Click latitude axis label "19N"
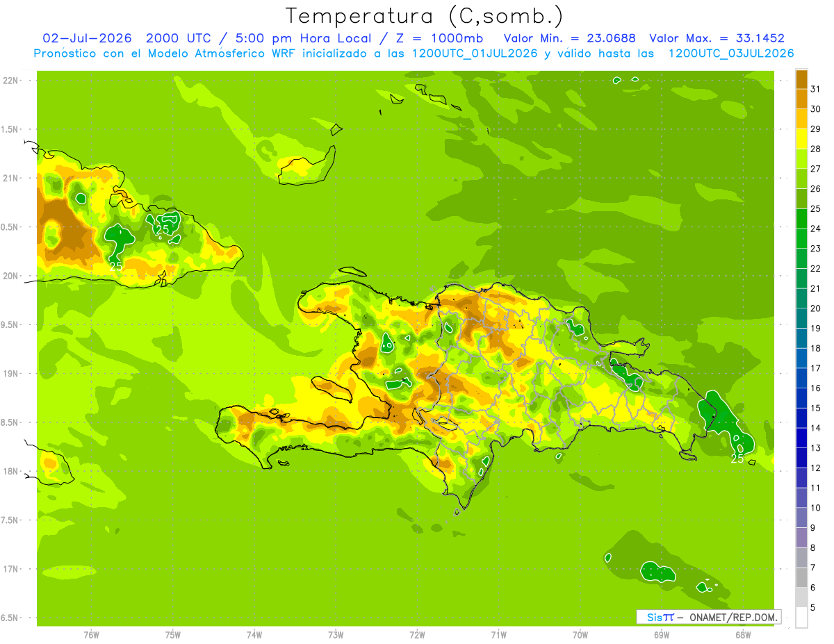The height and width of the screenshot is (644, 834). coord(12,374)
